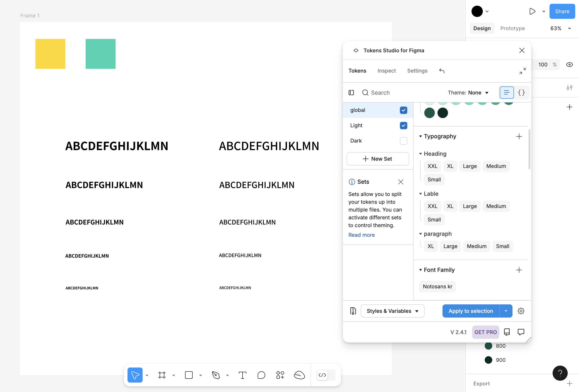The image size is (579, 392).
Task: Open the Styles & Variables dropdown
Action: [392, 311]
